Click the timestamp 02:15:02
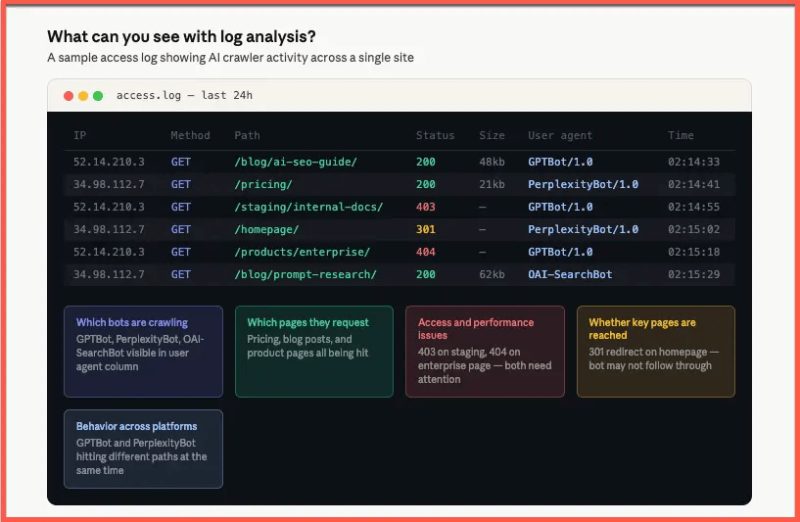The image size is (800, 522). (x=694, y=230)
